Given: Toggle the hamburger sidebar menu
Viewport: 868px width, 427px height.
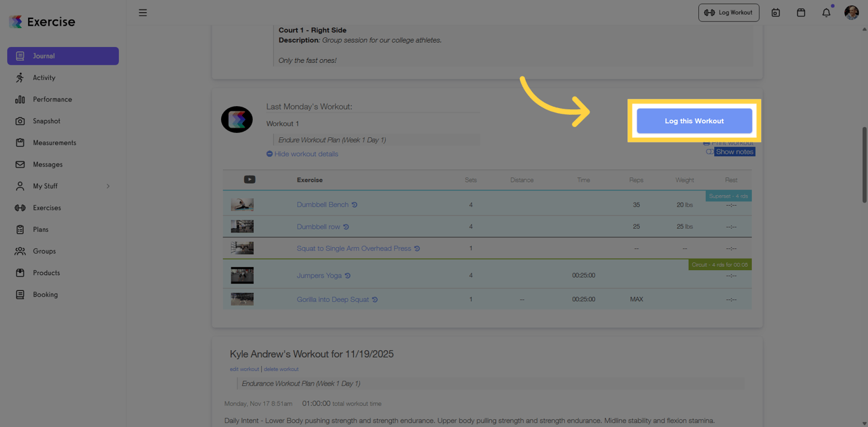Looking at the screenshot, I should pos(143,13).
